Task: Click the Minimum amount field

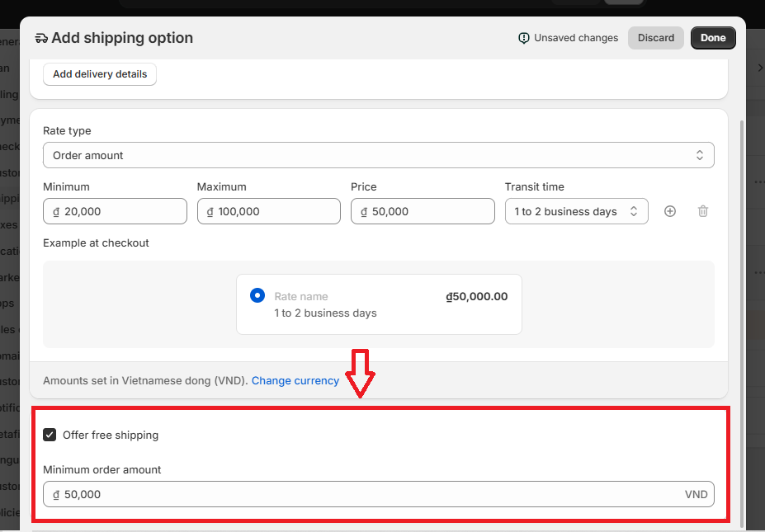Action: click(x=115, y=211)
